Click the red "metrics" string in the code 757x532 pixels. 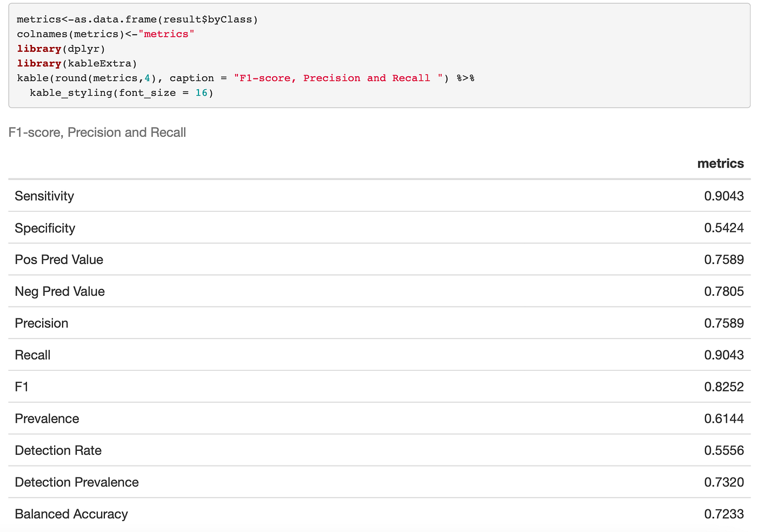[x=166, y=34]
